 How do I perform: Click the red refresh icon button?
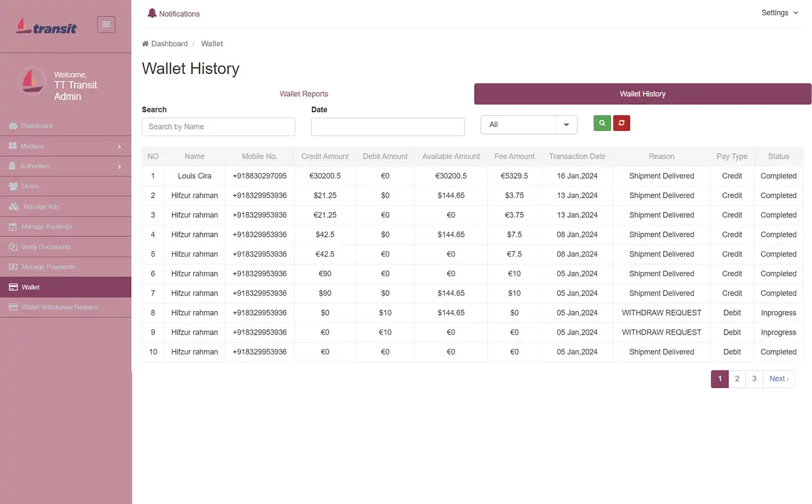pos(621,123)
